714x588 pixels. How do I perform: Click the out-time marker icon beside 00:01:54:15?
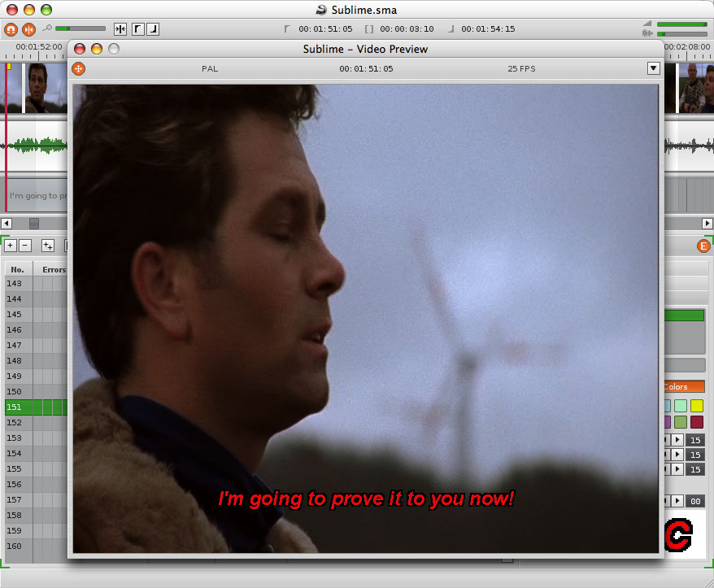tap(451, 29)
